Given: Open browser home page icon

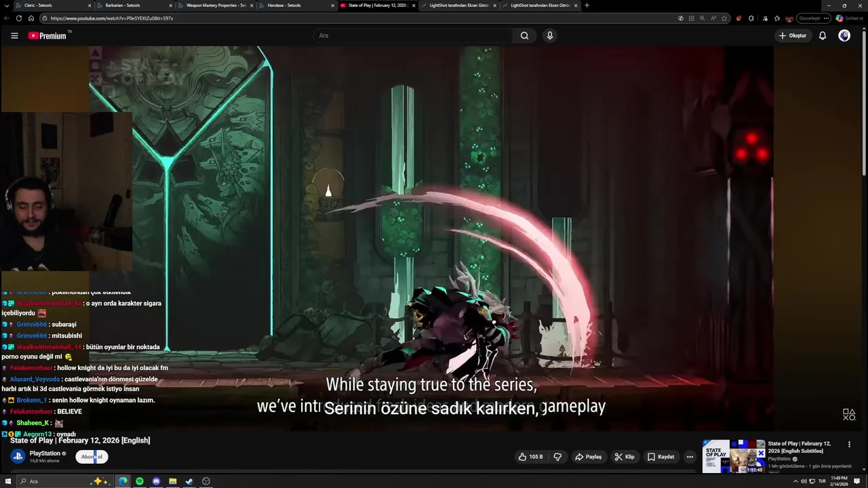Looking at the screenshot, I should 31,18.
